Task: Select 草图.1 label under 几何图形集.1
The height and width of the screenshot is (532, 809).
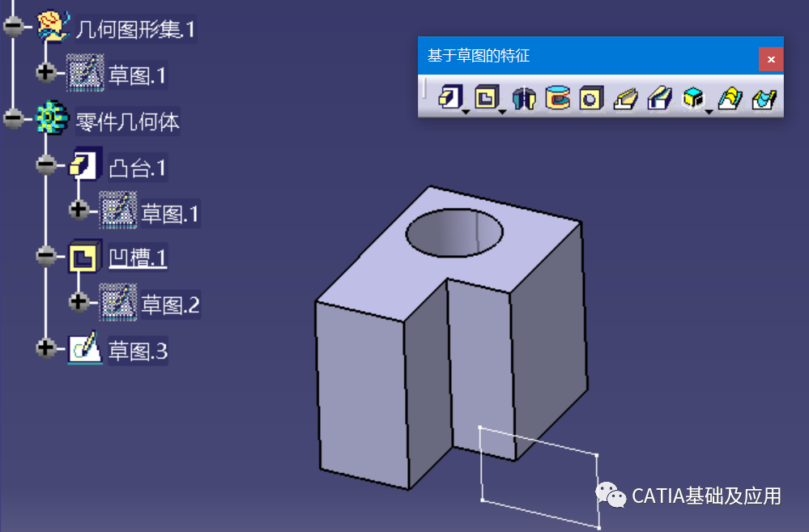Action: pos(138,75)
